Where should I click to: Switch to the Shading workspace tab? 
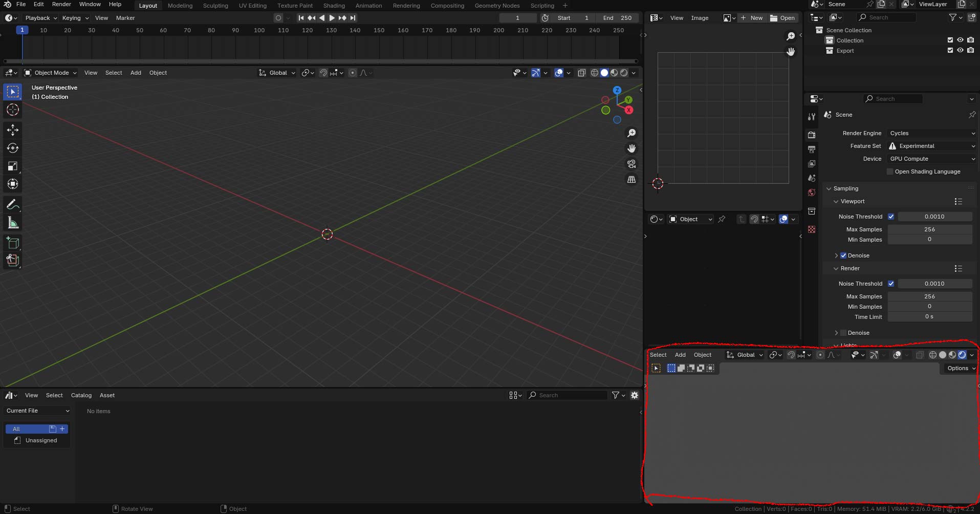click(334, 6)
